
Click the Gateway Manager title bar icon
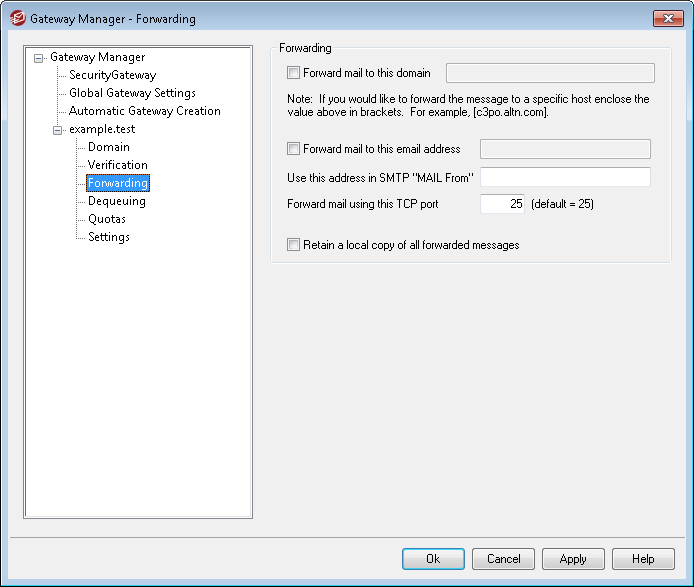(x=16, y=18)
